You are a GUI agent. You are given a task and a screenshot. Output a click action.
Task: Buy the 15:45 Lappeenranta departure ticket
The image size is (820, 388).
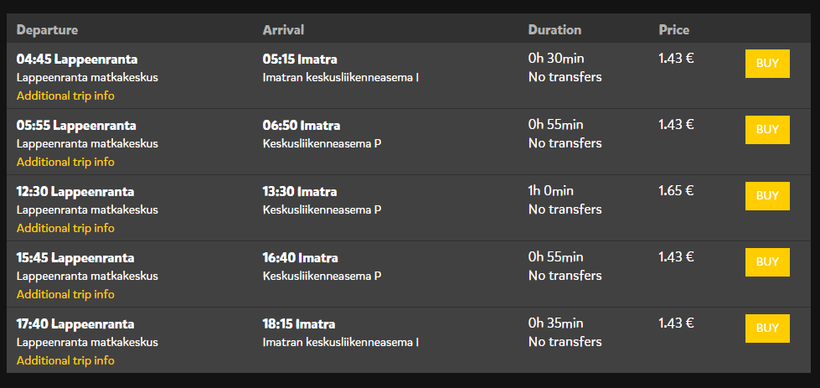[767, 263]
